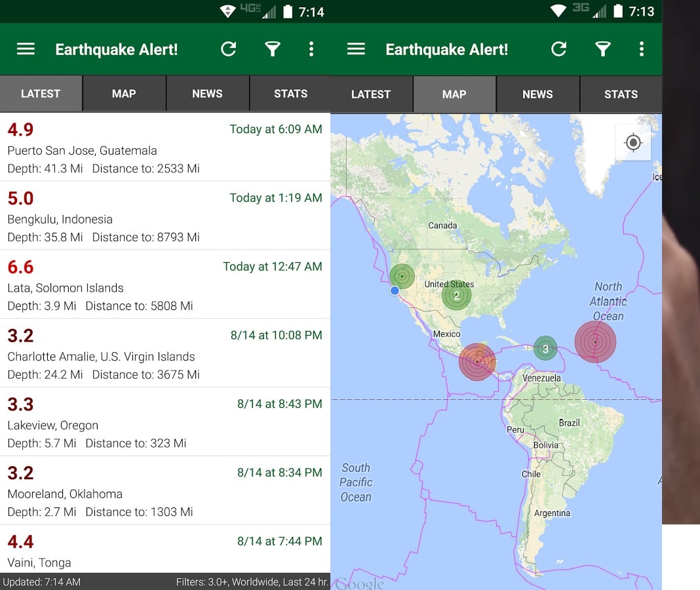
Task: Open STATS tab on left screen
Action: point(290,93)
